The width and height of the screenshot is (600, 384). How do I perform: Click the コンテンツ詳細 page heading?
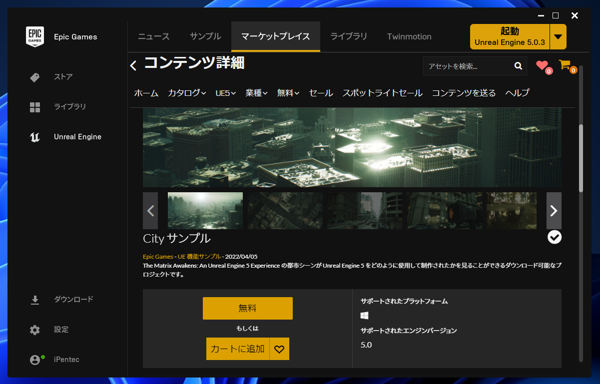[x=194, y=63]
